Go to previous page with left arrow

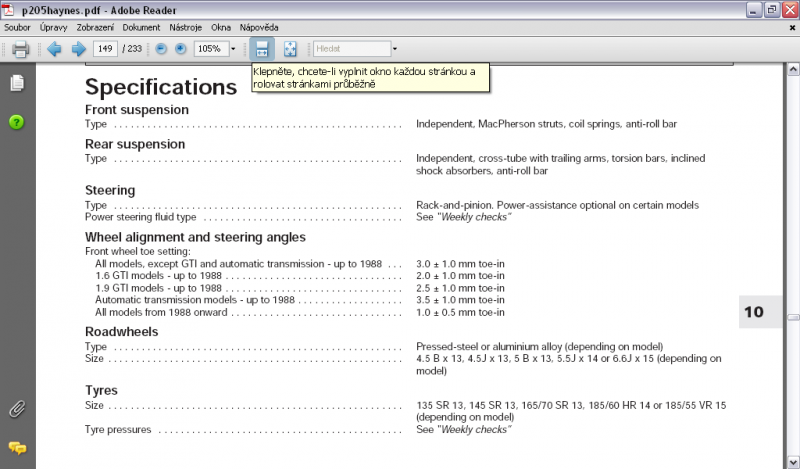click(54, 48)
